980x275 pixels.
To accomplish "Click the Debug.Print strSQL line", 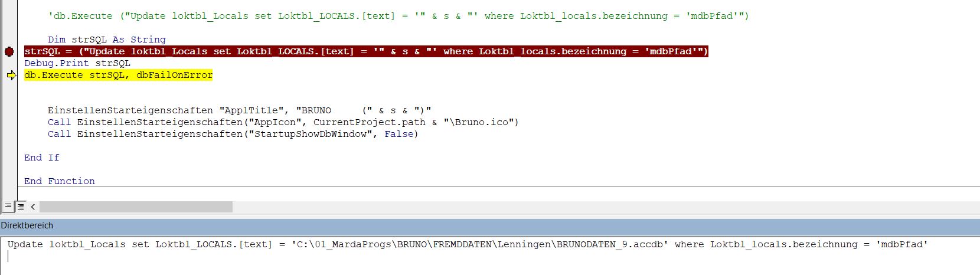I will coord(77,63).
